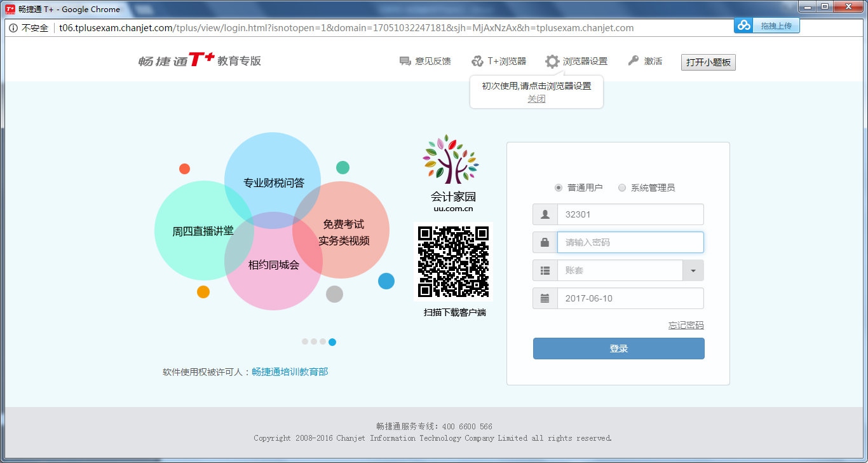Screen dimensions: 868x463
Task: Go to third carousel slide dot
Action: click(x=323, y=342)
